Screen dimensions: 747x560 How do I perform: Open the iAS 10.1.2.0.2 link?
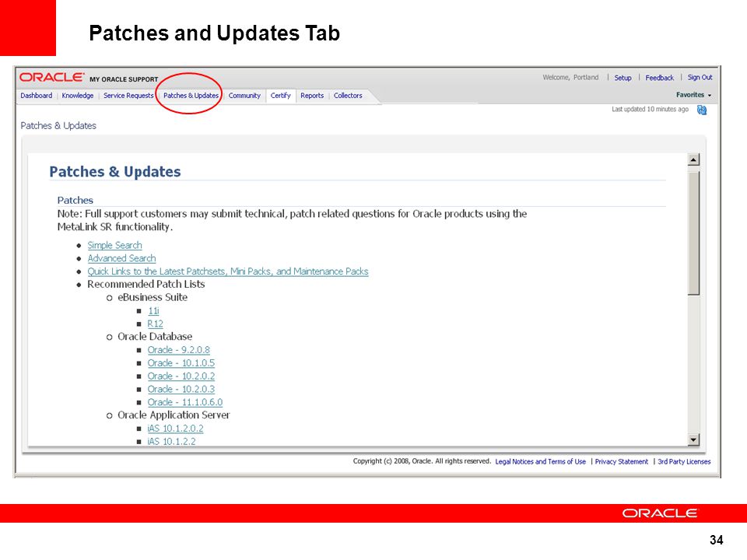(x=175, y=429)
